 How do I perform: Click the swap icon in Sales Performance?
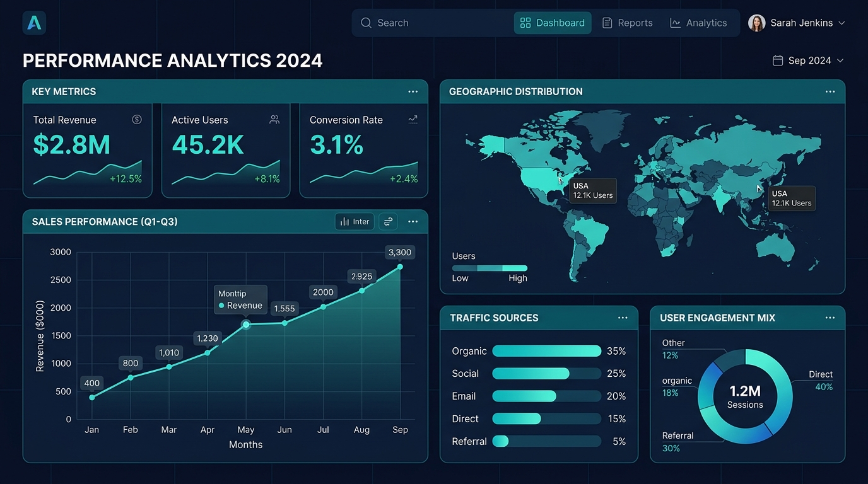coord(388,222)
